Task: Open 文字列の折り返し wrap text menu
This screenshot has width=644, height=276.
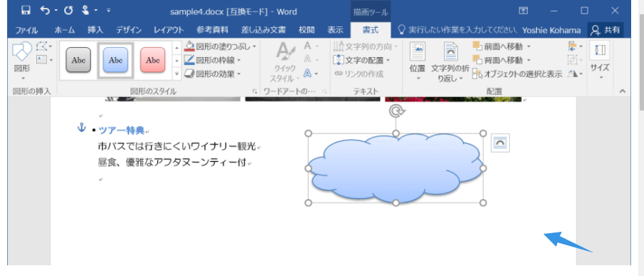Action: 450,61
